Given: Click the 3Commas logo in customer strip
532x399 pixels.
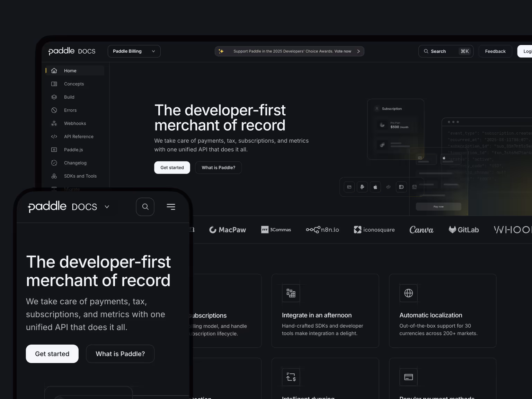Looking at the screenshot, I should tap(276, 230).
